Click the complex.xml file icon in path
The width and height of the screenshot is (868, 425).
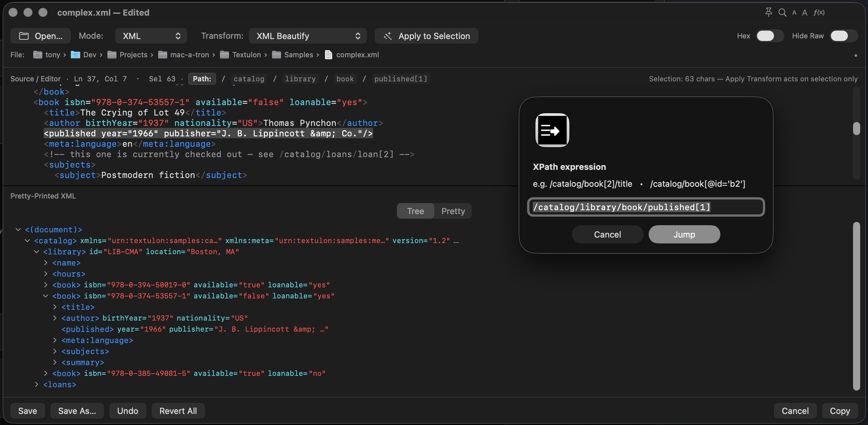pyautogui.click(x=328, y=55)
